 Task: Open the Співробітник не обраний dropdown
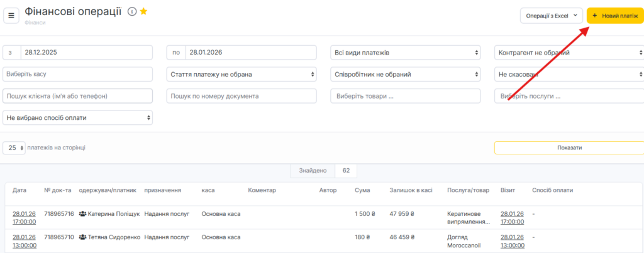pyautogui.click(x=405, y=74)
